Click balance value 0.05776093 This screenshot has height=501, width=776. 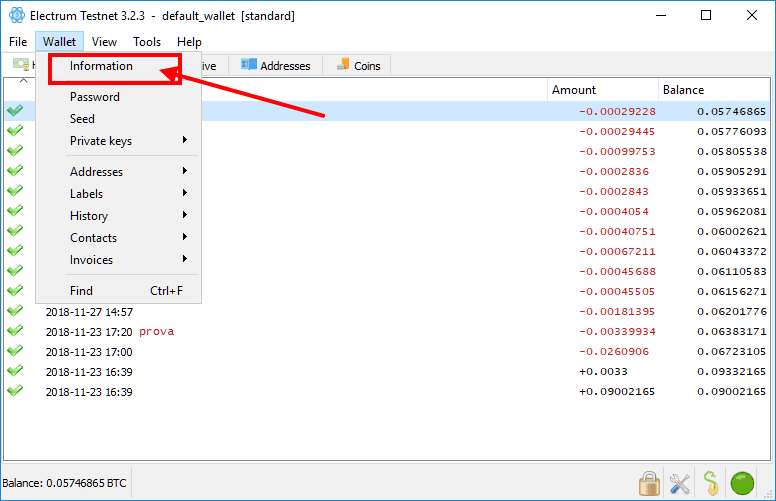tap(731, 131)
